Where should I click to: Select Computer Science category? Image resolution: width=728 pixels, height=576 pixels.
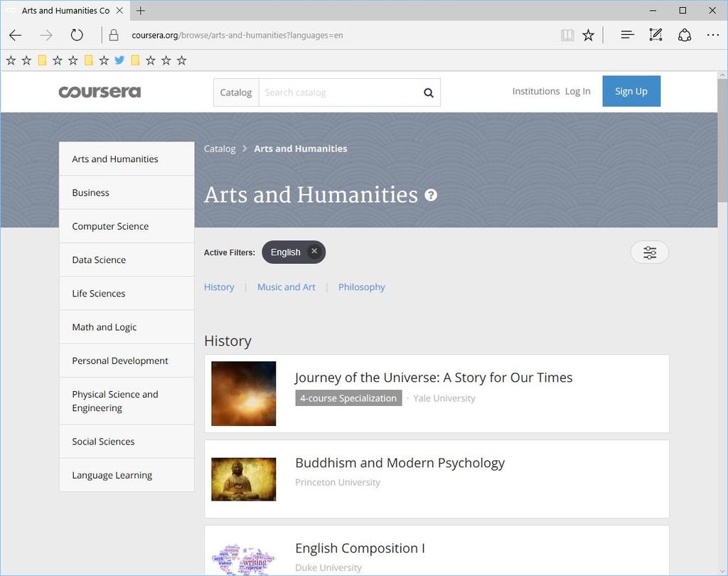tap(127, 226)
